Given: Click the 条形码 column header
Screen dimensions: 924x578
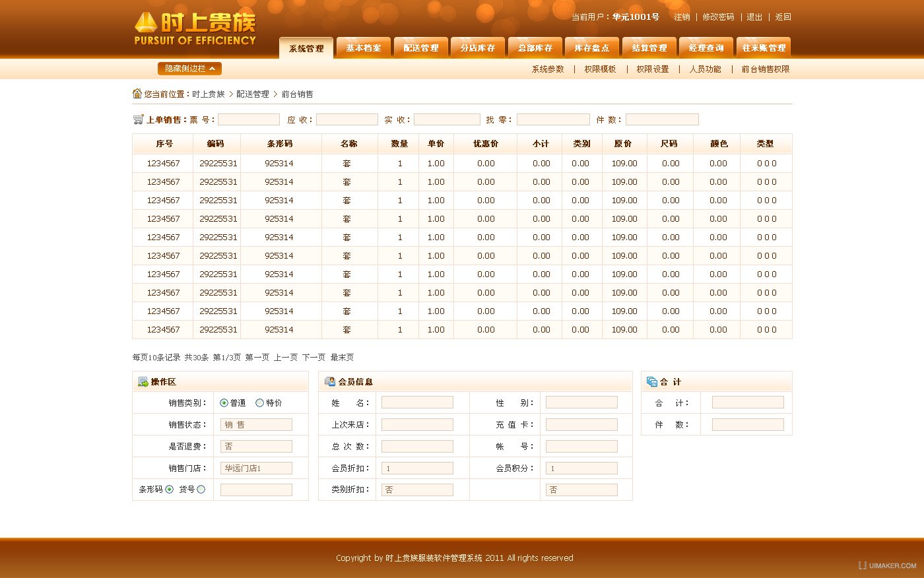Looking at the screenshot, I should pyautogui.click(x=280, y=144).
